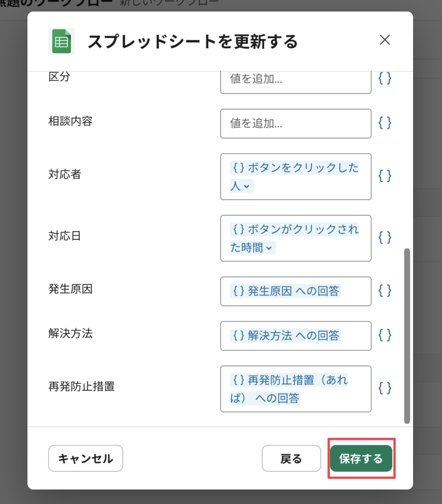Click the variable braces icon beside 相談内容
The height and width of the screenshot is (504, 442).
(x=384, y=123)
